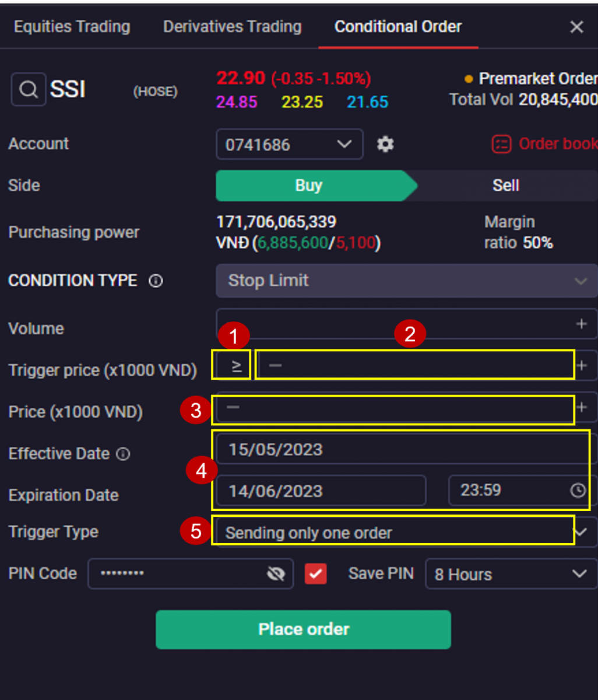Click the CONDITION TYPE info icon
This screenshot has height=700, width=598.
[x=156, y=281]
